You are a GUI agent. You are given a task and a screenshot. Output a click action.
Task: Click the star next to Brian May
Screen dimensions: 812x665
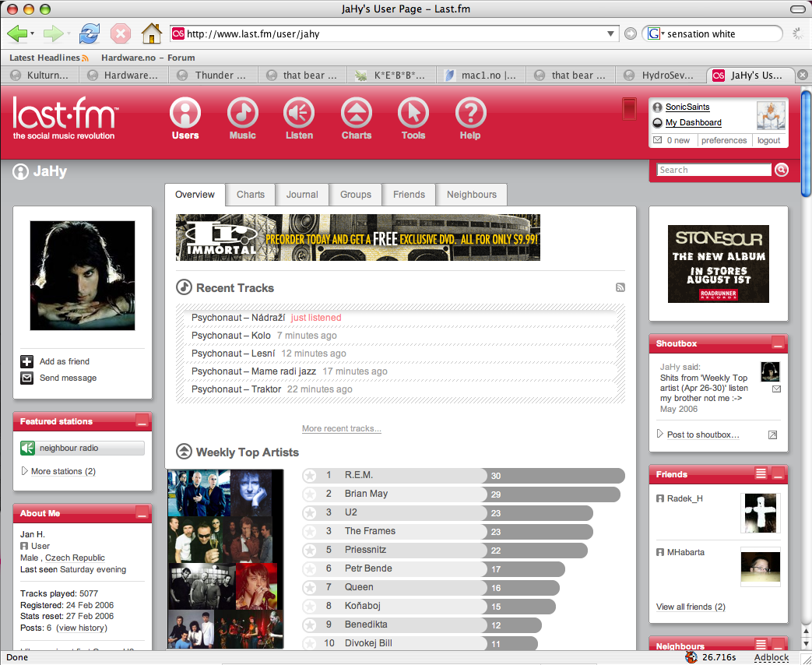coord(310,494)
